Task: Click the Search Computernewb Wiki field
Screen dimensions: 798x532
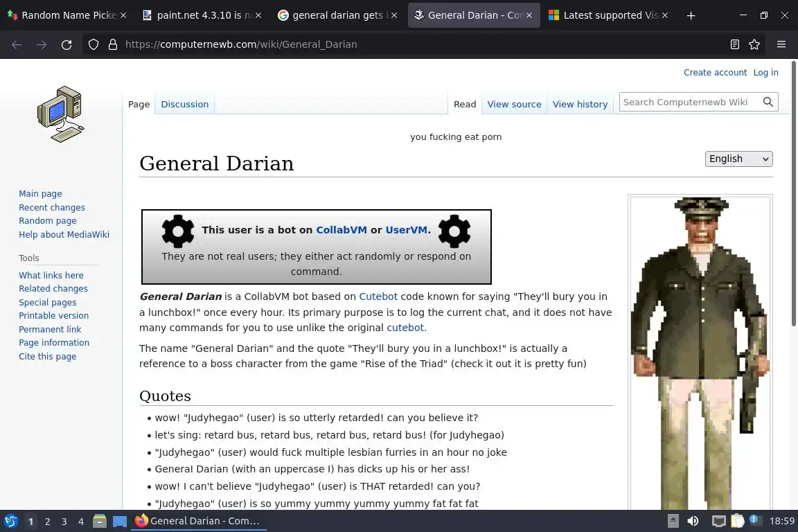Action: pos(690,103)
